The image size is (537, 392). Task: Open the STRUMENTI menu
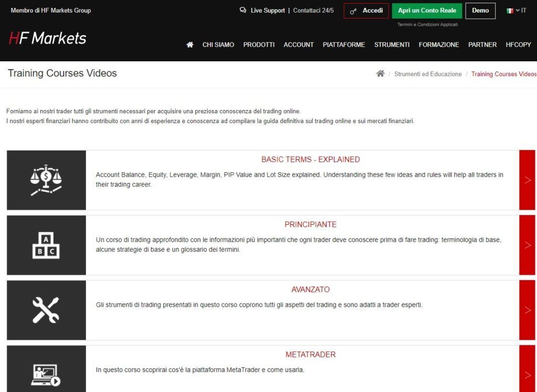(392, 45)
